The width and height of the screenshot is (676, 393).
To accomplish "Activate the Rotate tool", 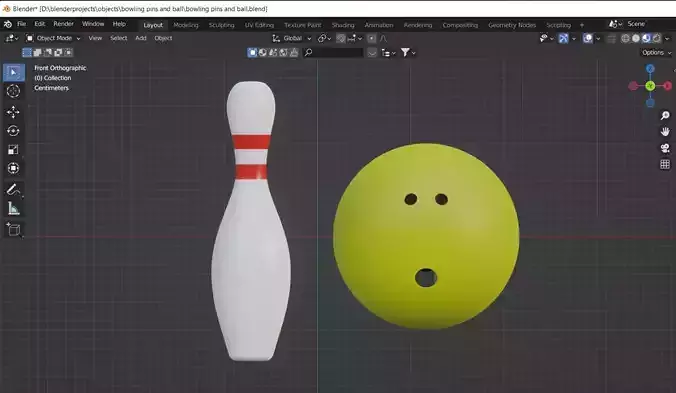I will [x=13, y=131].
